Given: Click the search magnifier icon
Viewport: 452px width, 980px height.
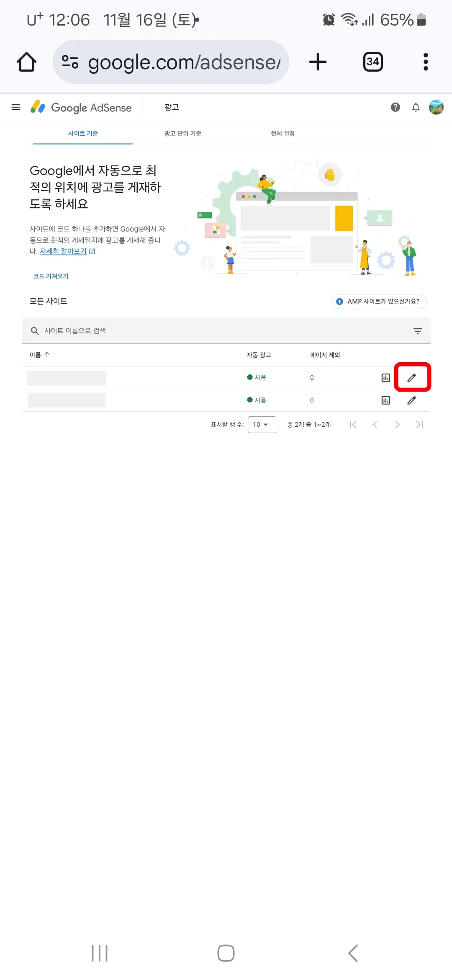Looking at the screenshot, I should [35, 331].
